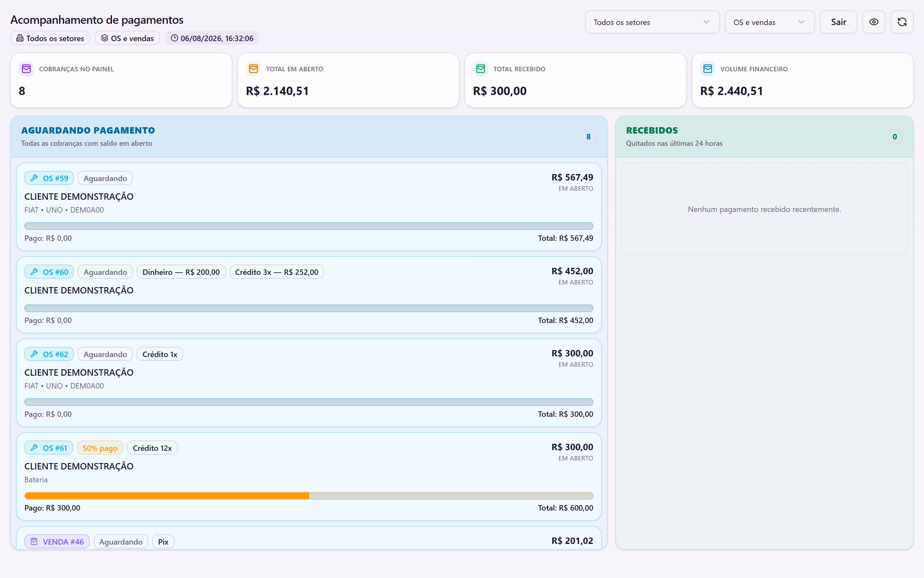
Task: Click the clock icon beside the timestamp
Action: 174,38
